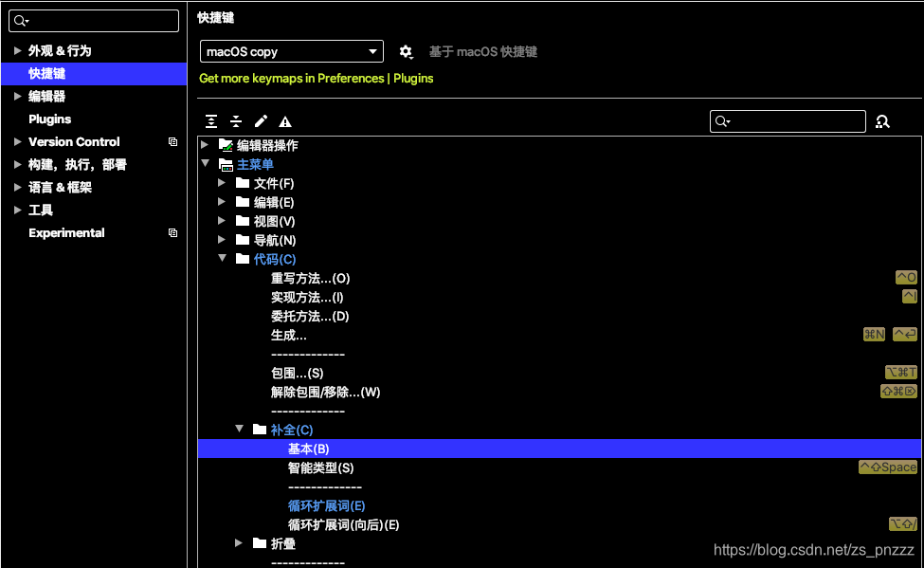The width and height of the screenshot is (924, 568).
Task: Click the Collapse All toolbar icon
Action: 236,121
